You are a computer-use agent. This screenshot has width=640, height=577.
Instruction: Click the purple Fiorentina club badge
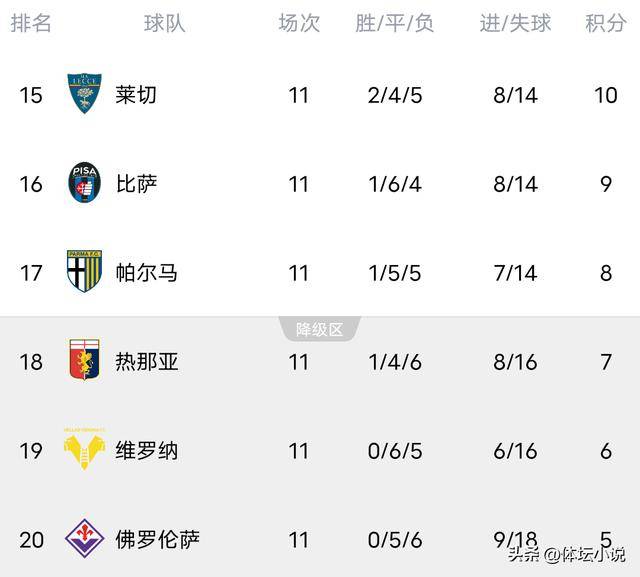pyautogui.click(x=84, y=539)
